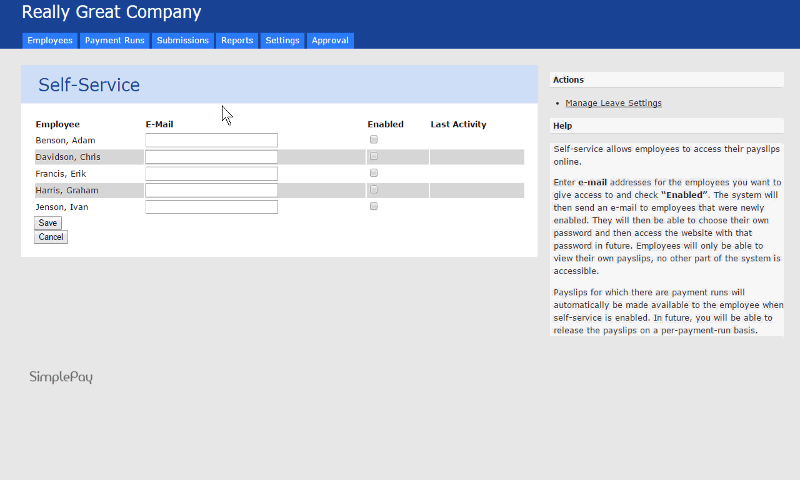Viewport: 800px width, 480px height.
Task: Select e-mail input for Francis, Erik
Action: pyautogui.click(x=211, y=174)
